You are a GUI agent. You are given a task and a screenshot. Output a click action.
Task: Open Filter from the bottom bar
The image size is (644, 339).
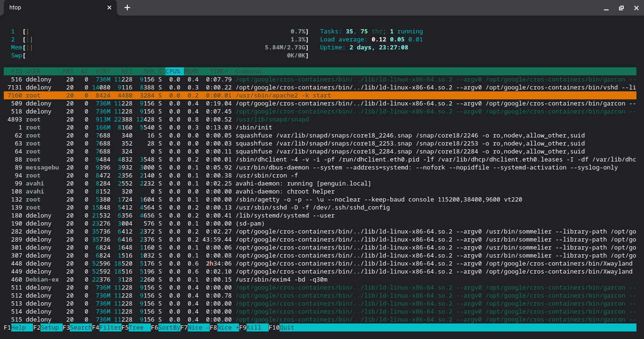(110, 327)
